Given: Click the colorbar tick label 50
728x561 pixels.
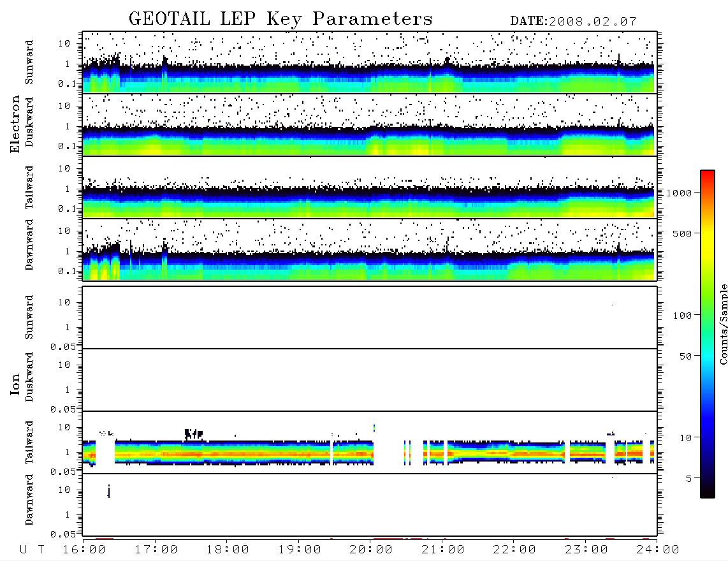Looking at the screenshot, I should 685,356.
